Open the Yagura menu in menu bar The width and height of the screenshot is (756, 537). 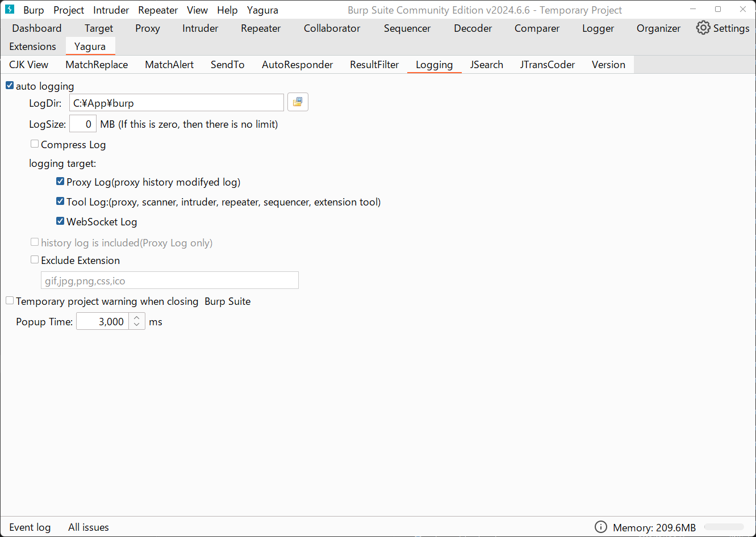click(262, 10)
